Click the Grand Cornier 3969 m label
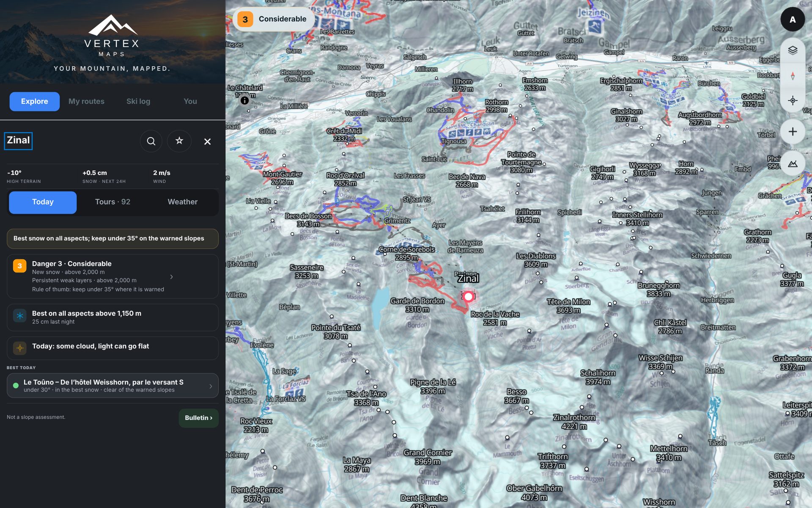Screen dimensions: 812x508 428,457
